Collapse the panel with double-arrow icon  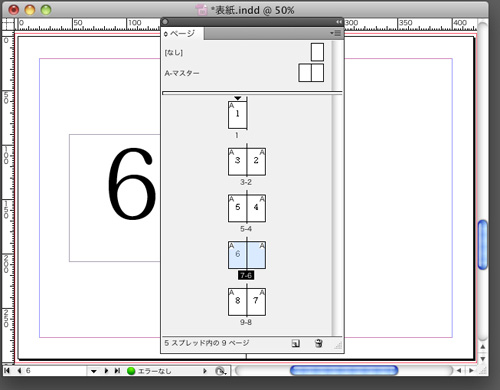click(x=339, y=22)
